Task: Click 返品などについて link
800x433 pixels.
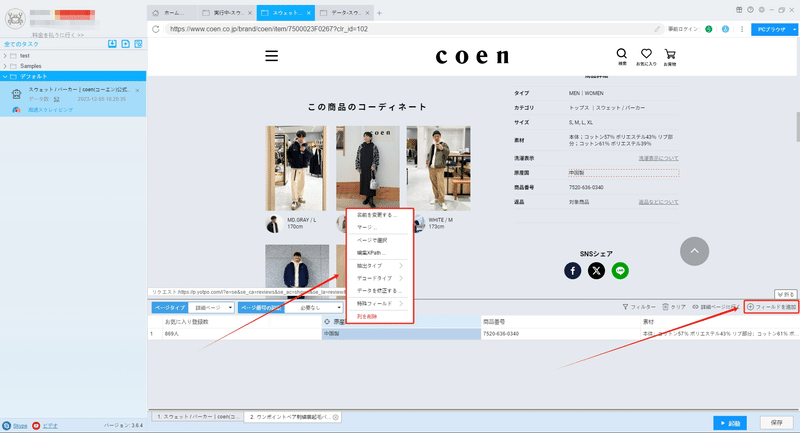Action: click(658, 202)
